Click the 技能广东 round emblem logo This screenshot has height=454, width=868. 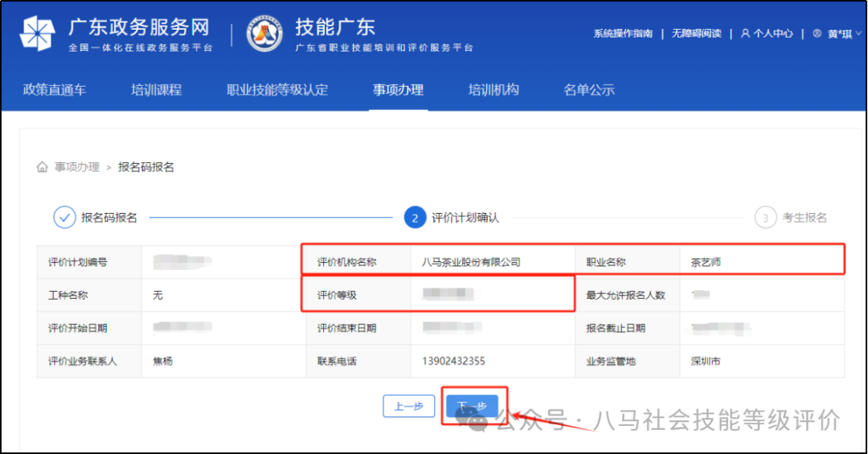[264, 33]
